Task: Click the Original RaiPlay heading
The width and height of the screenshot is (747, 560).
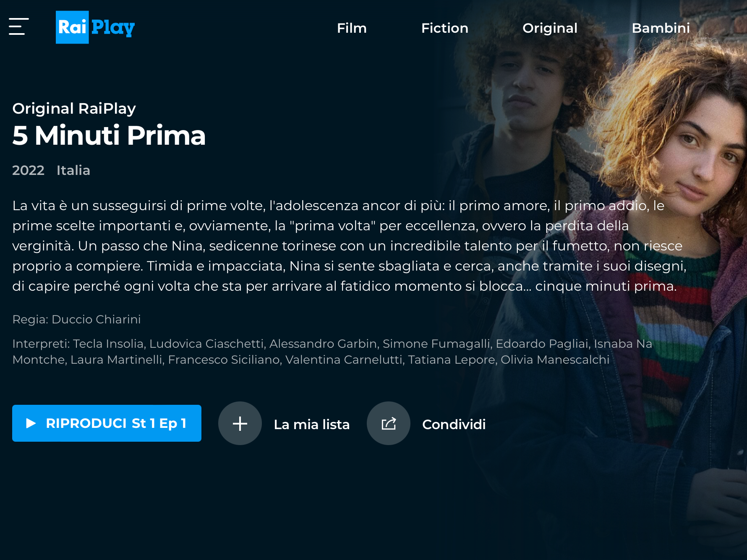Action: pyautogui.click(x=74, y=109)
